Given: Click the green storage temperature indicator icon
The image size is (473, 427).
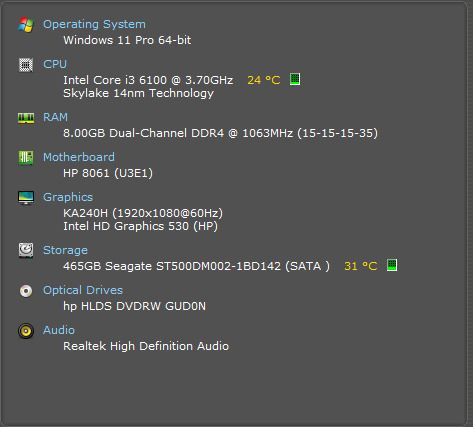Looking at the screenshot, I should (x=392, y=265).
